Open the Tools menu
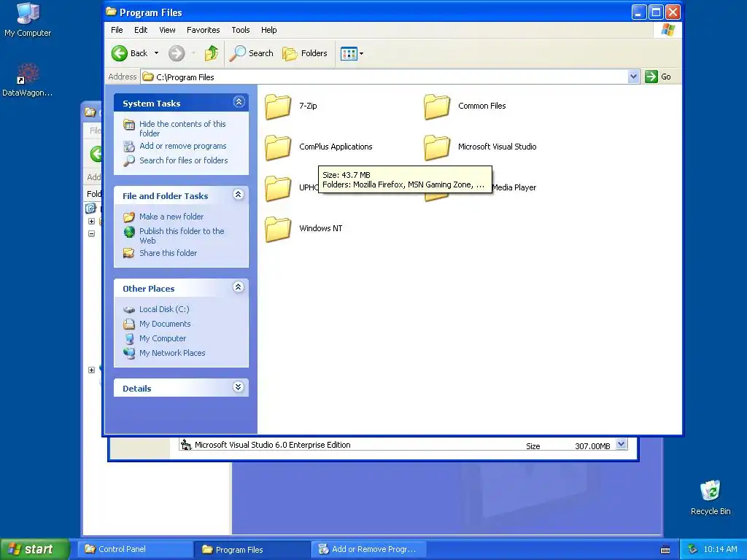 (x=241, y=30)
